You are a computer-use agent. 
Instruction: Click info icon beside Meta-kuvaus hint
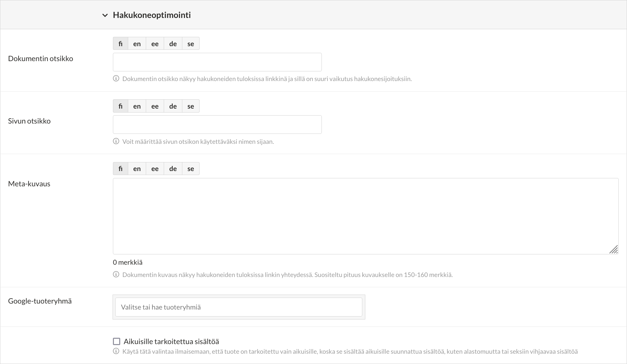[116, 274]
